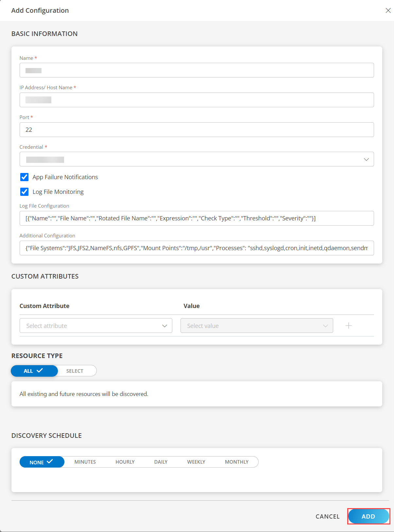Pick WEEKLY discovery schedule
394x532 pixels.
pos(196,462)
